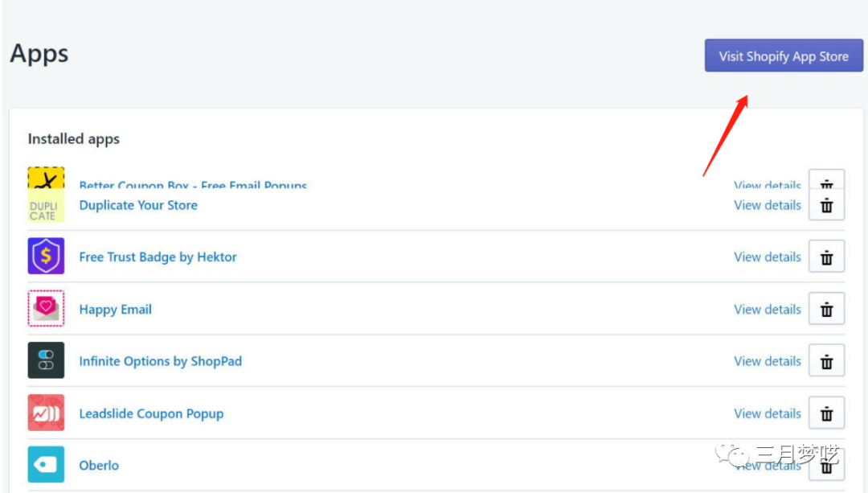This screenshot has width=868, height=493.
Task: Open Infinite Options by ShopPad link
Action: click(x=160, y=361)
